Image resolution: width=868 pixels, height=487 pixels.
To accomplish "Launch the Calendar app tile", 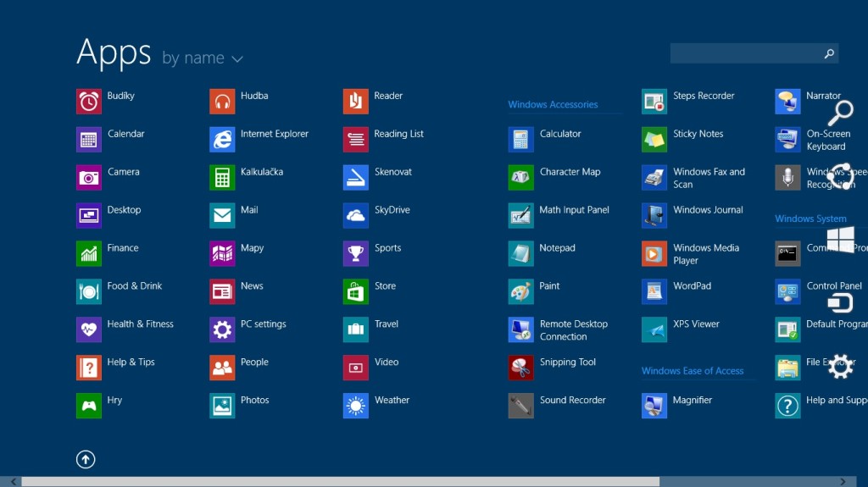I will tap(88, 140).
